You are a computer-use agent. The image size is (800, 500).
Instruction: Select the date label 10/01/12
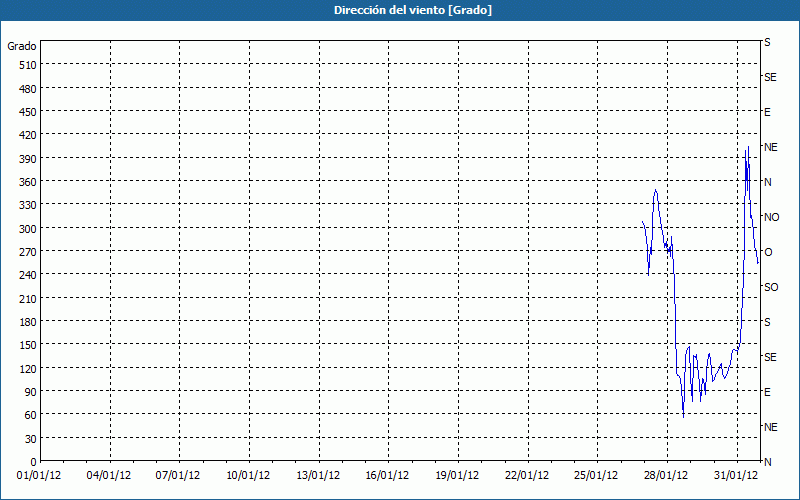click(x=248, y=476)
